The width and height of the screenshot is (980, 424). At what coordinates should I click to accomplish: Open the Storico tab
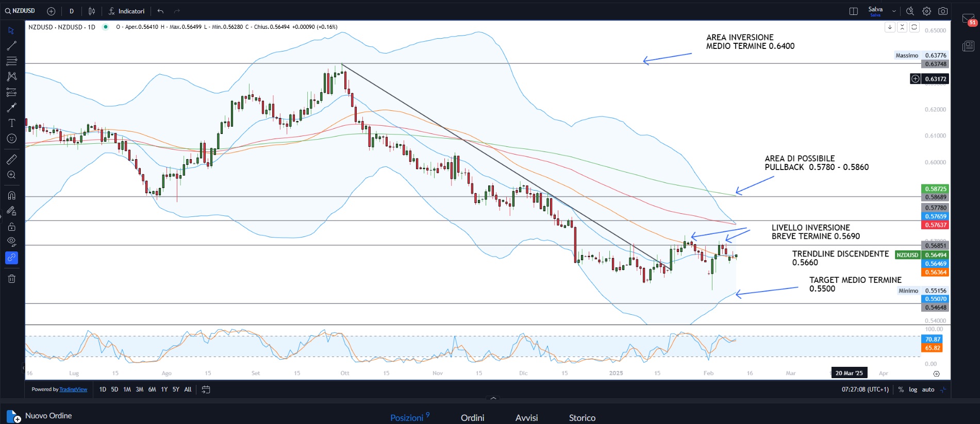(x=582, y=417)
